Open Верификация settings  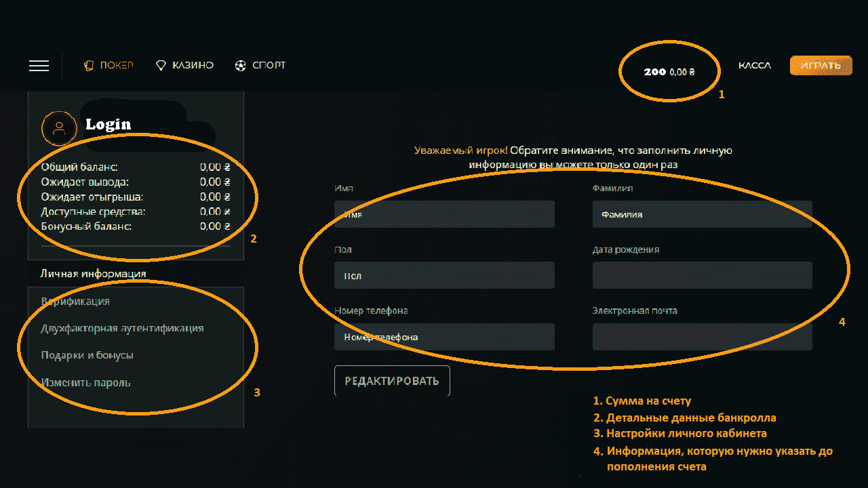(75, 301)
